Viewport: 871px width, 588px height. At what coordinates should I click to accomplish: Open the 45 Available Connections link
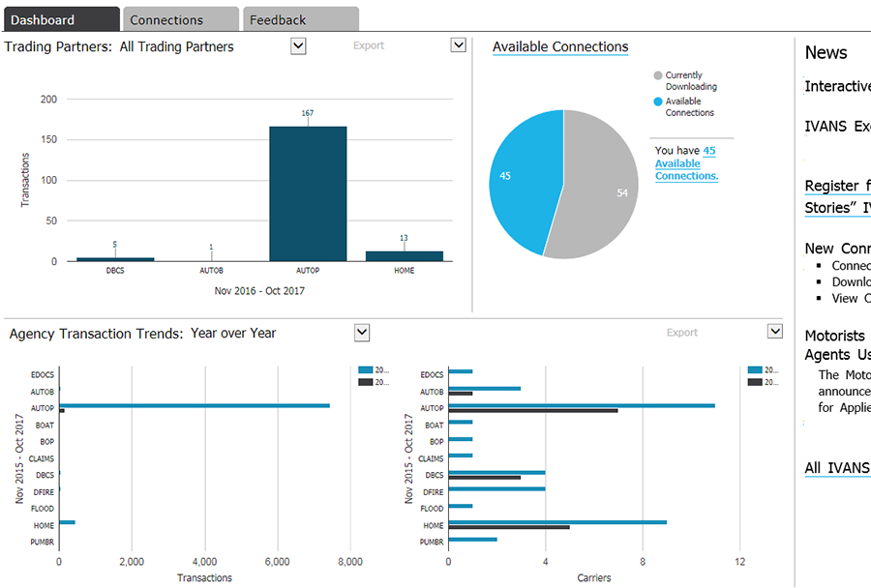[x=685, y=163]
